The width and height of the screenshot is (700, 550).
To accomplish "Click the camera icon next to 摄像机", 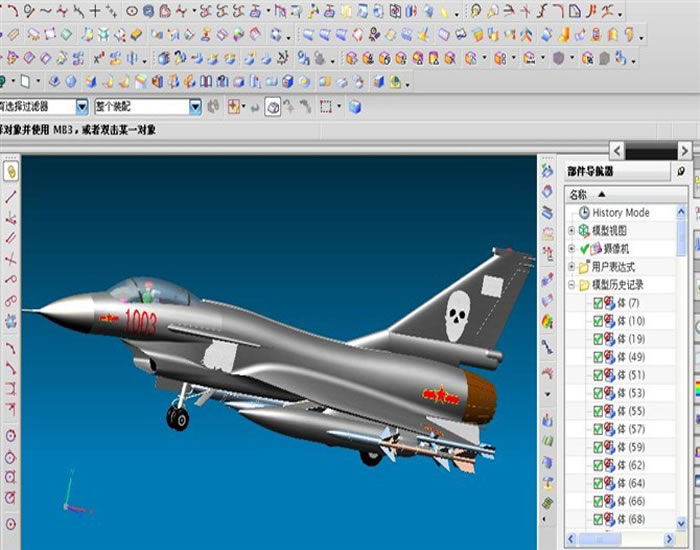I will (x=596, y=248).
